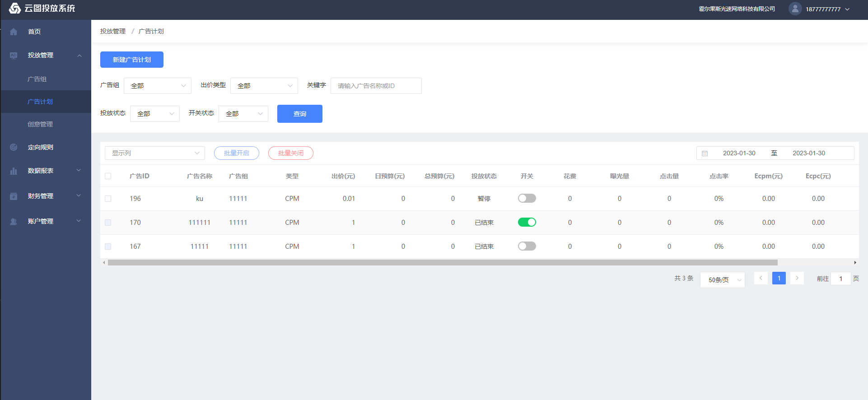Go to next page arrow

tap(797, 278)
